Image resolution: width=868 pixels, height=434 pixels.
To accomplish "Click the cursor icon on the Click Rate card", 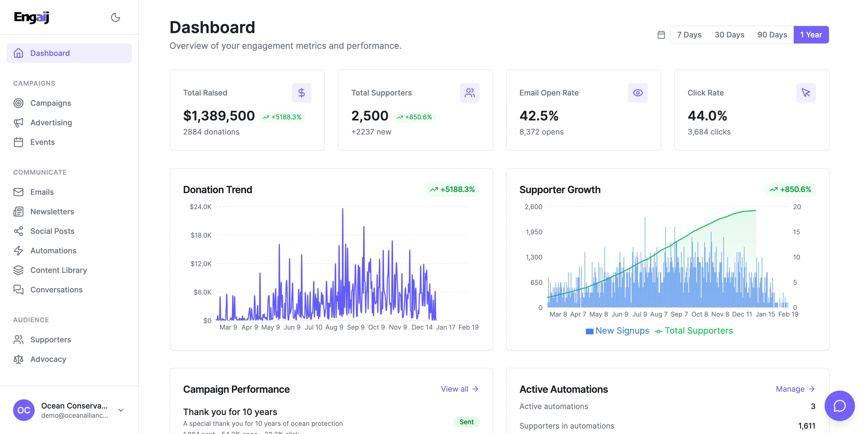I will [x=806, y=93].
